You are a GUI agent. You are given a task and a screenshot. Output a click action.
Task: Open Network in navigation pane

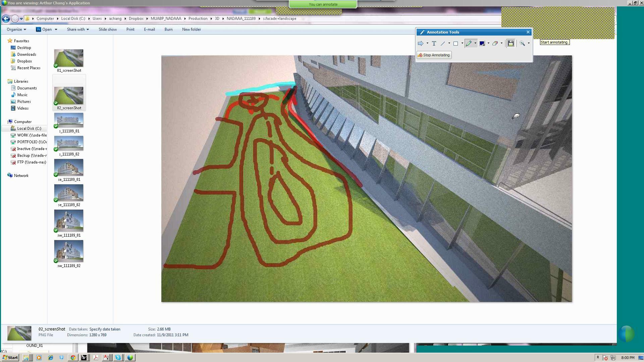click(18, 176)
